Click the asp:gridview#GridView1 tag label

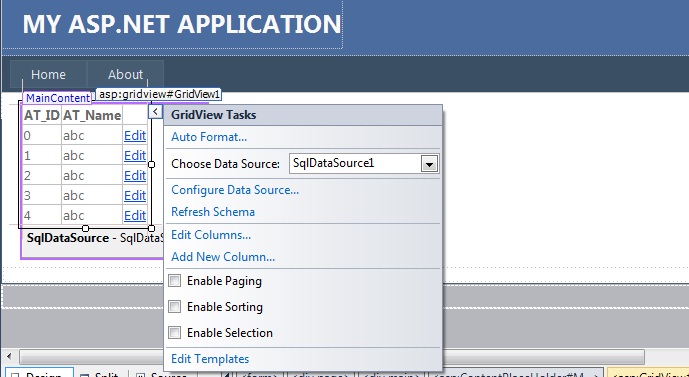pyautogui.click(x=159, y=94)
